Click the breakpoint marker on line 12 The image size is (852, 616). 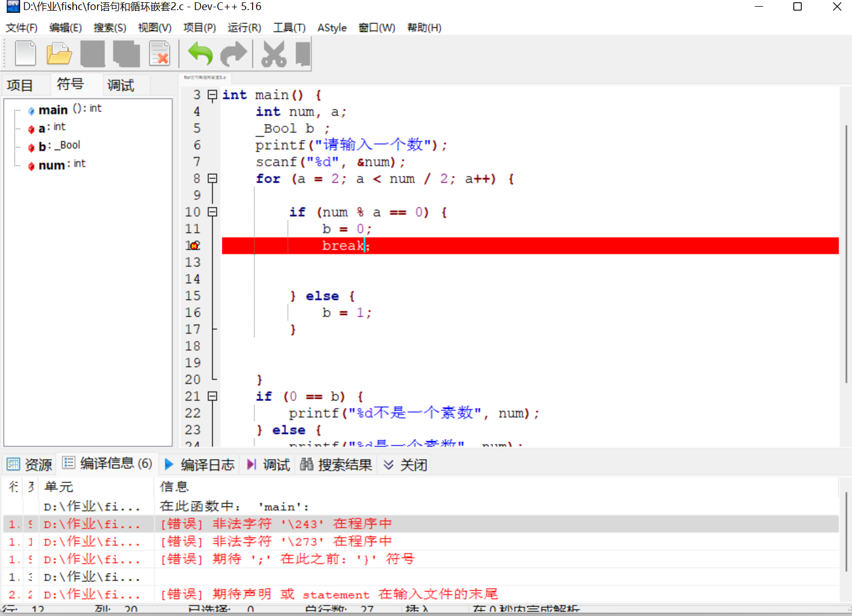coord(194,246)
